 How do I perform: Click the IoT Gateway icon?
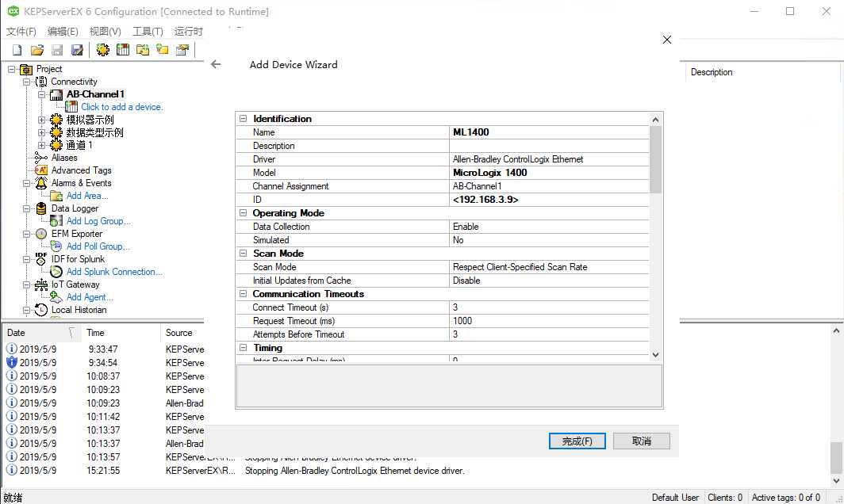[41, 284]
